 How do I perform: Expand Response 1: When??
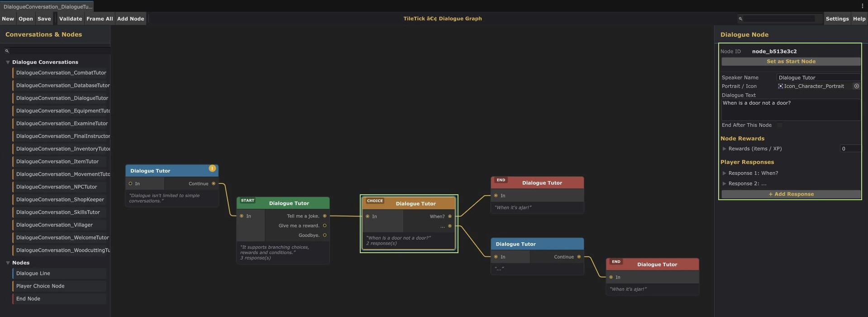724,173
